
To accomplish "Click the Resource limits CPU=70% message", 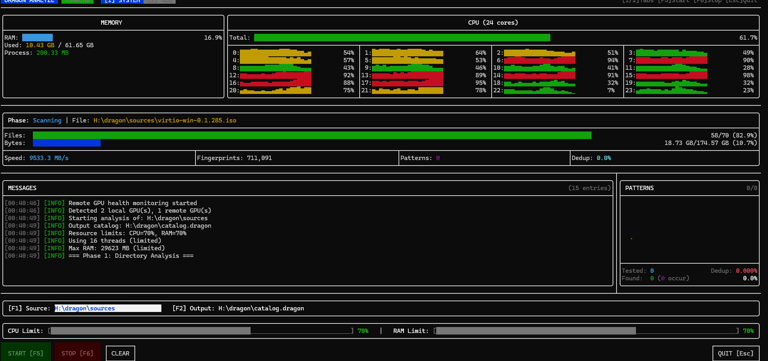I will (127, 233).
